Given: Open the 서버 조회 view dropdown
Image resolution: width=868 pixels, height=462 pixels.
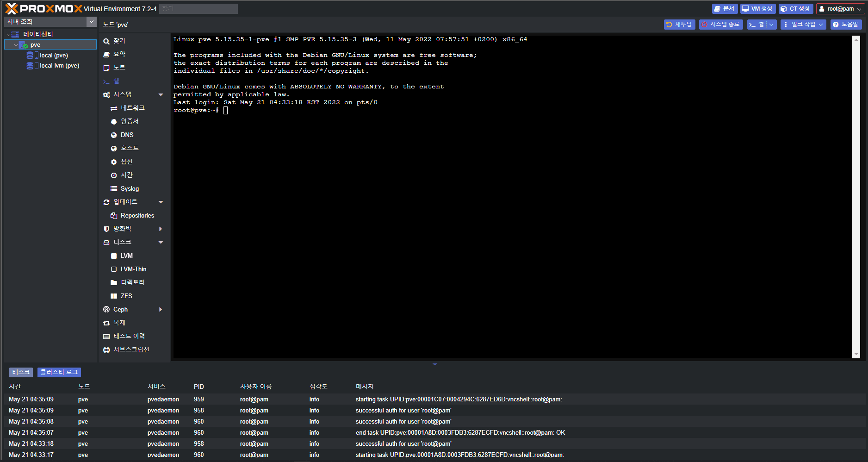Looking at the screenshot, I should click(x=91, y=22).
